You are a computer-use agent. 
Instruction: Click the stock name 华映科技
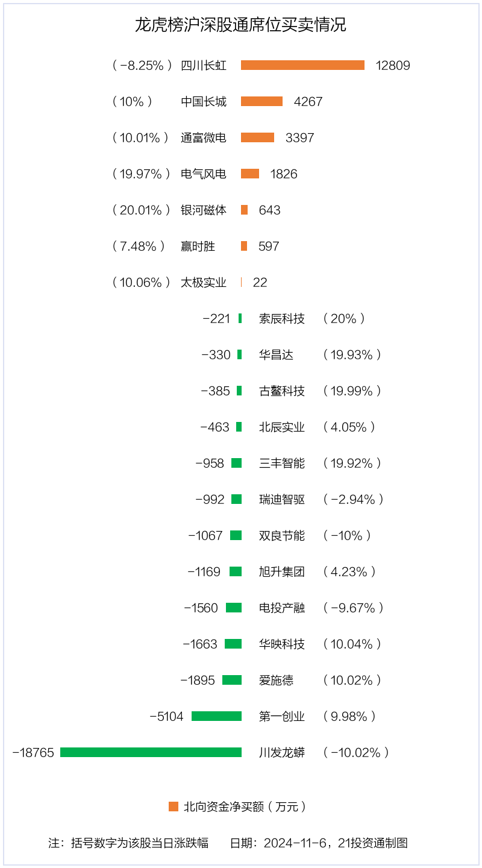point(282,644)
